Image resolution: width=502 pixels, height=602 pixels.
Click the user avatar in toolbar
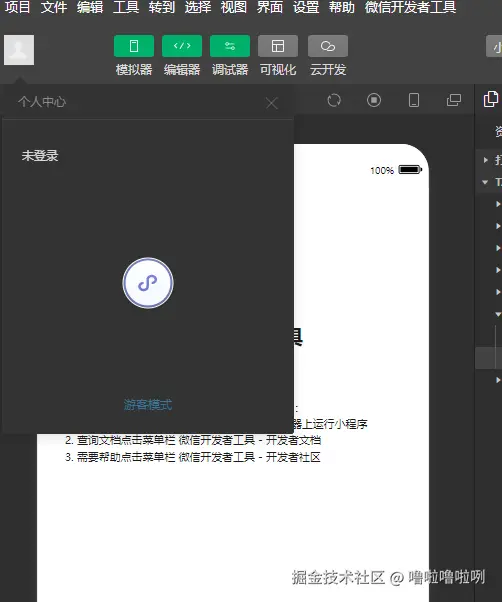pos(19,50)
